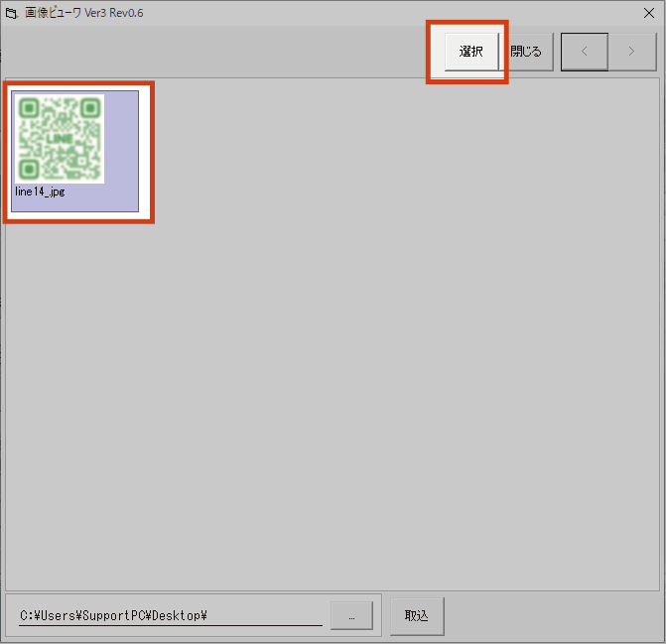Click the 取込 (Import) button
The width and height of the screenshot is (666, 644).
click(x=417, y=616)
